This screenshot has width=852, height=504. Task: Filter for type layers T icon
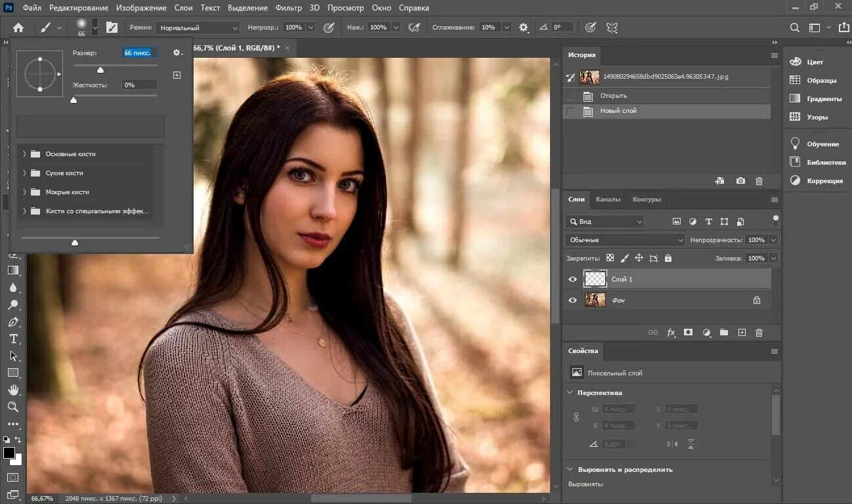(708, 222)
